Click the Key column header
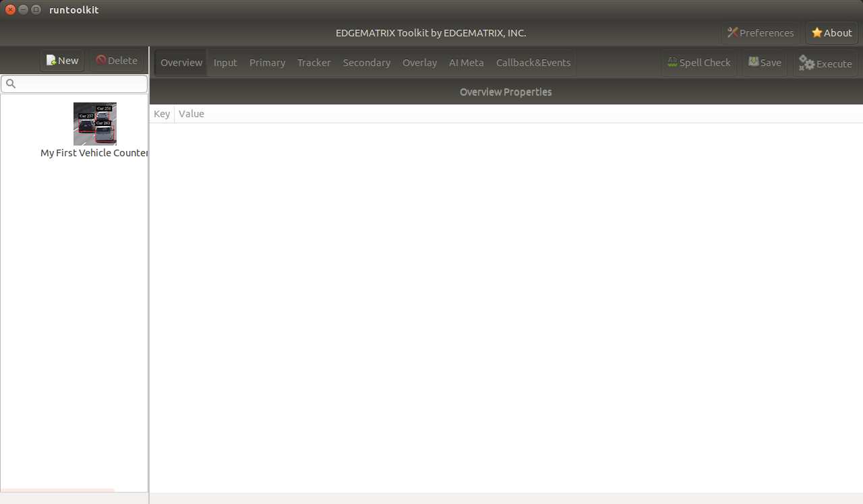Image resolution: width=863 pixels, height=504 pixels. click(x=162, y=114)
